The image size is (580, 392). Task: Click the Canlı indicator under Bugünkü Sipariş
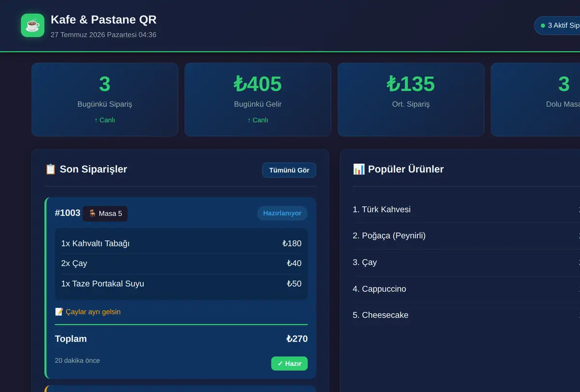105,120
